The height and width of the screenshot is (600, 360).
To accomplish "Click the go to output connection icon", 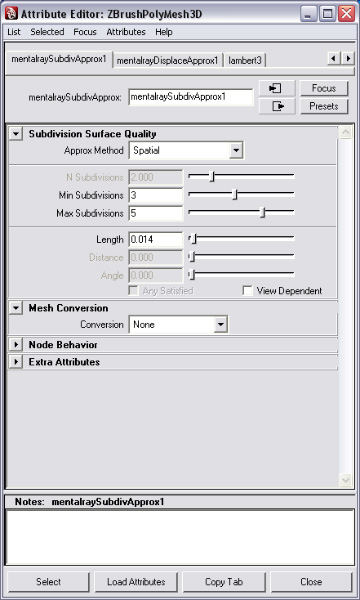I will pyautogui.click(x=277, y=106).
